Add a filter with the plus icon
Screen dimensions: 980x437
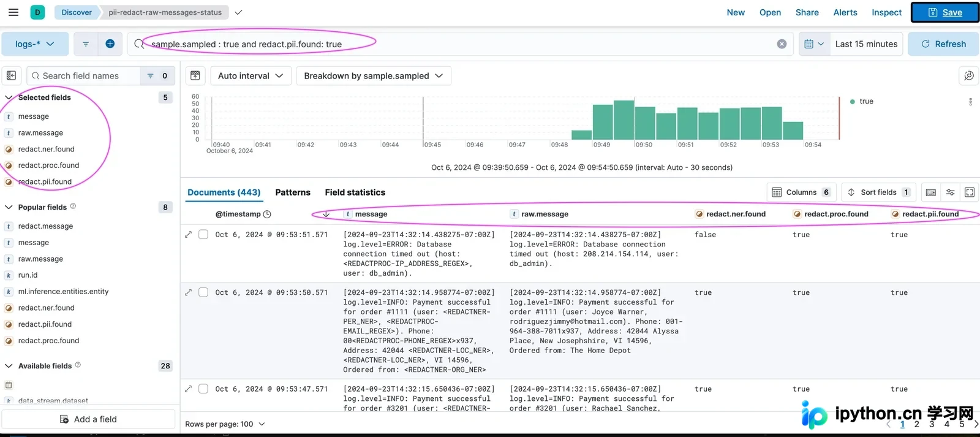(110, 44)
